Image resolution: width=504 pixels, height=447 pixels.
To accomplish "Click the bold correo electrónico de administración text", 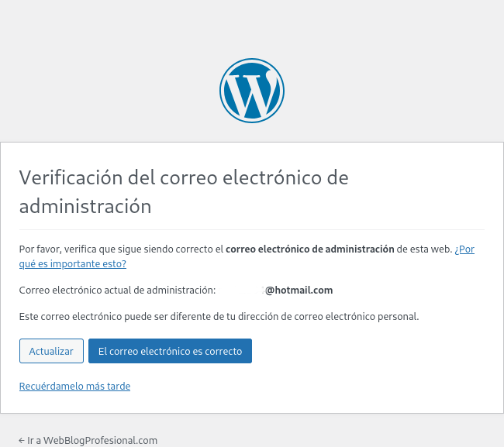I will pos(309,249).
